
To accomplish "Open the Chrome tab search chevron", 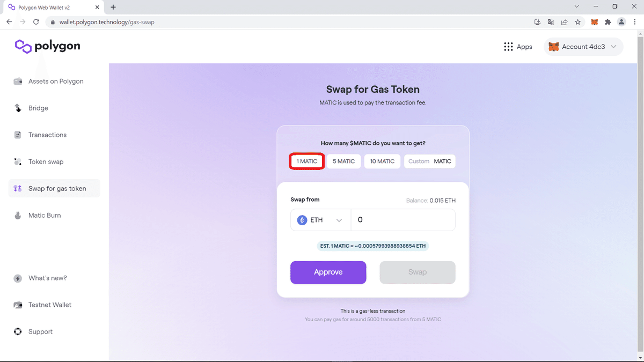I will (577, 6).
